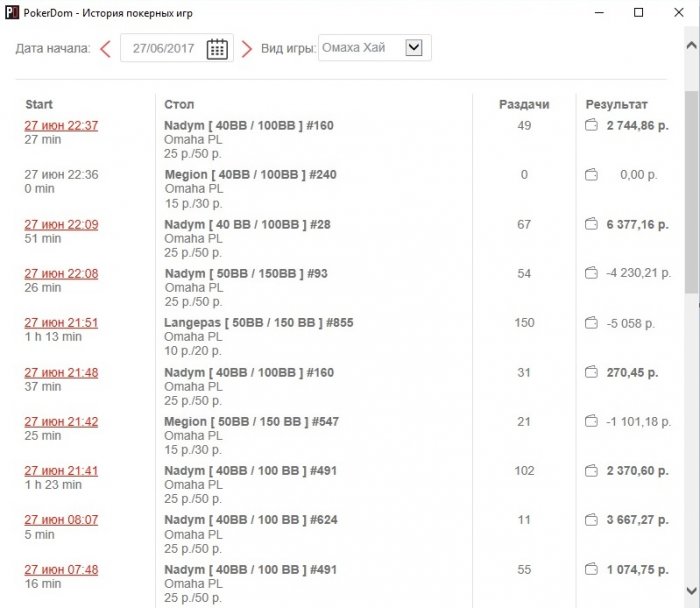This screenshot has width=700, height=608.
Task: Go to previous date with left arrow
Action: [106, 49]
